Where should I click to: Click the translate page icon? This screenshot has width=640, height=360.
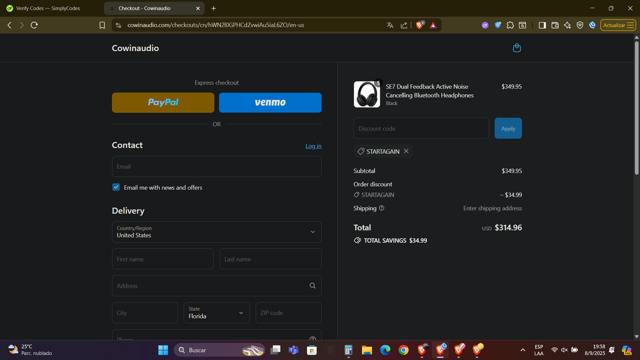point(390,25)
